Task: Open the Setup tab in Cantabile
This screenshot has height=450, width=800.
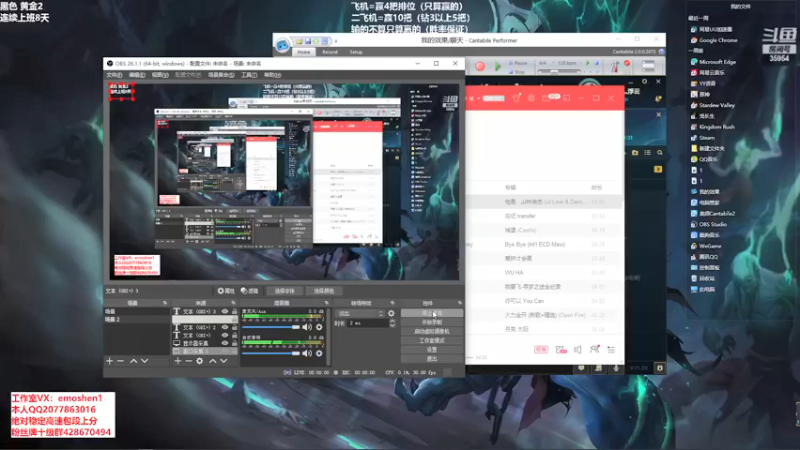Action: pyautogui.click(x=356, y=52)
